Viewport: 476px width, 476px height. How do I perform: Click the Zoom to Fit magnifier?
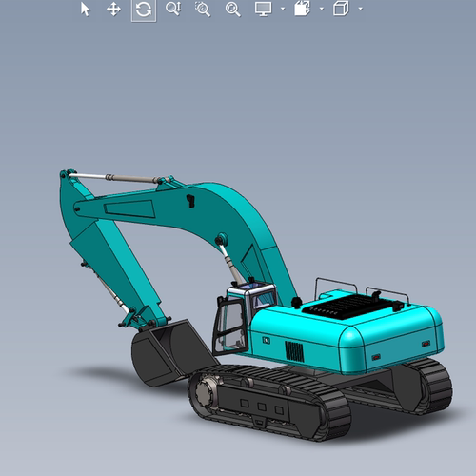pos(232,10)
